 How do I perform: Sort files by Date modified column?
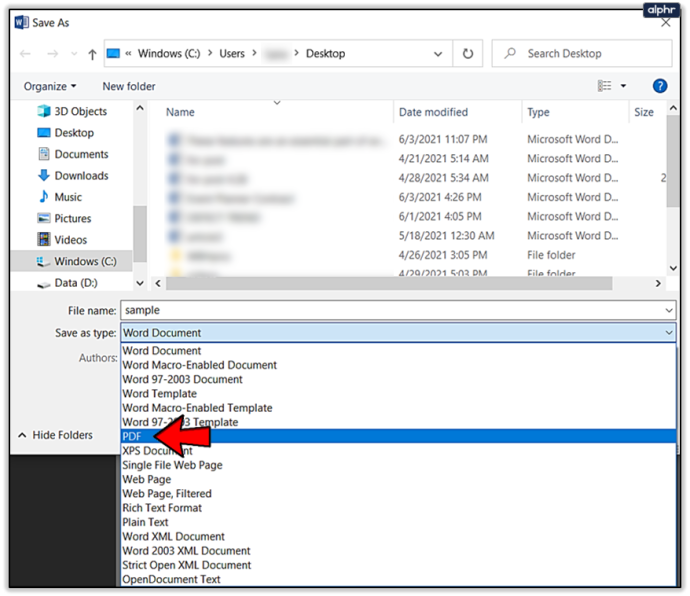(x=433, y=112)
